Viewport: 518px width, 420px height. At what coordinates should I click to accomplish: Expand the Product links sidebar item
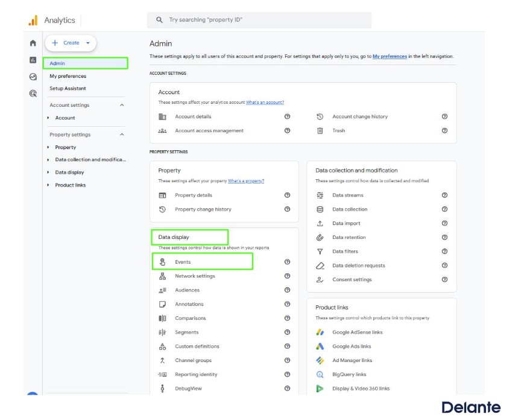[x=48, y=185]
